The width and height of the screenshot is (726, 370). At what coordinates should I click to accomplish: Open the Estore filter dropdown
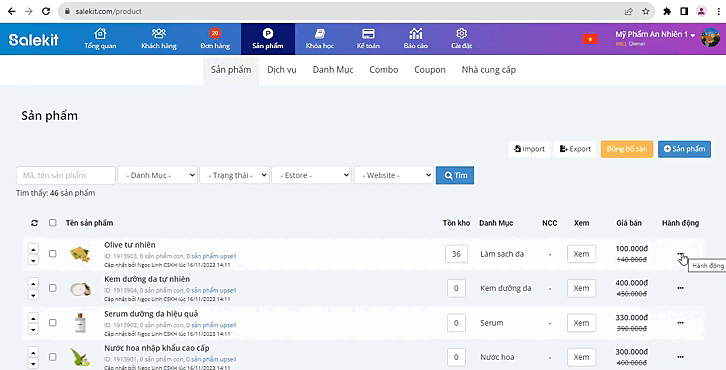(312, 176)
